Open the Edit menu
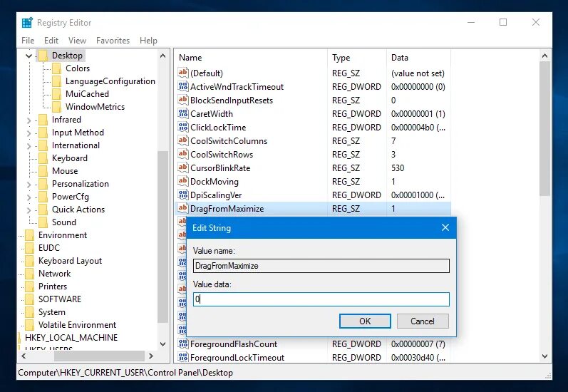The width and height of the screenshot is (568, 392). pyautogui.click(x=51, y=41)
